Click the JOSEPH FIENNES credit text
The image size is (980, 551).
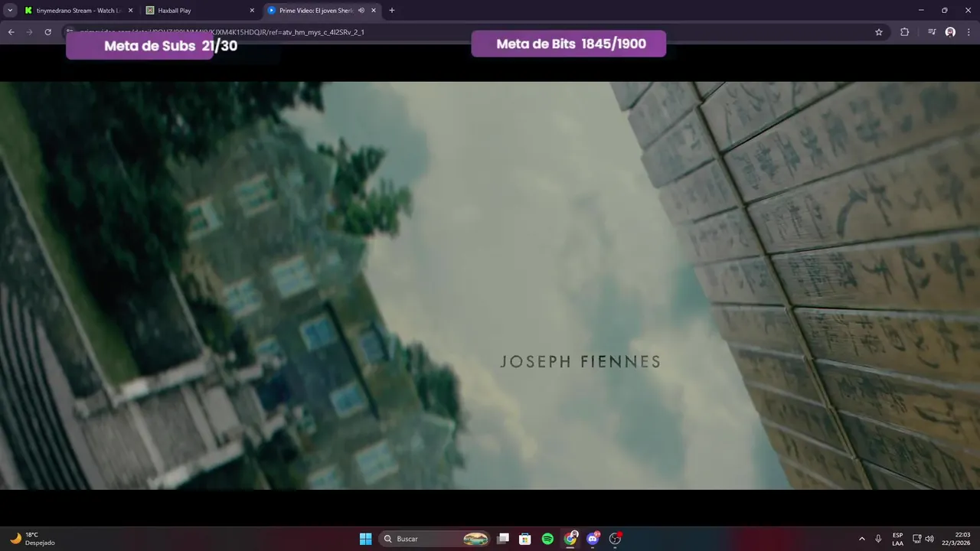point(580,362)
